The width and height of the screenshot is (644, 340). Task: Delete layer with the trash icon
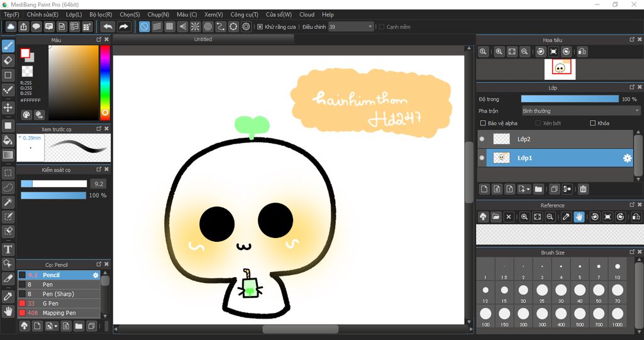click(583, 189)
